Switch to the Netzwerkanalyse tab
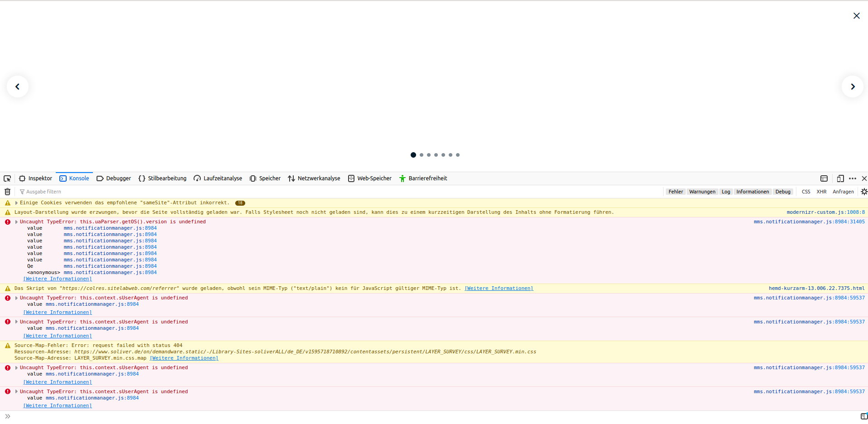 (x=314, y=178)
